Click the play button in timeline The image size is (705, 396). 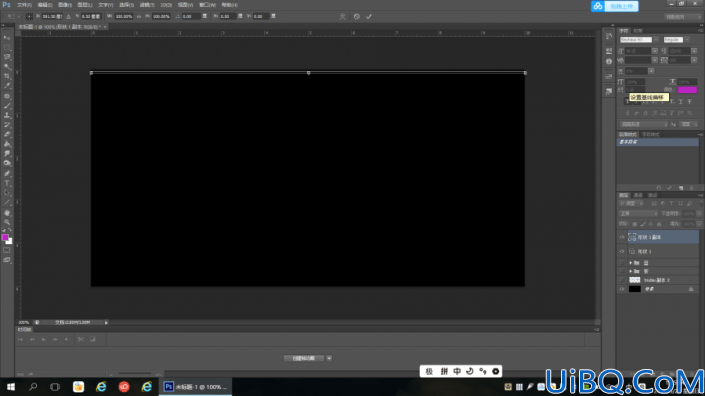44,339
